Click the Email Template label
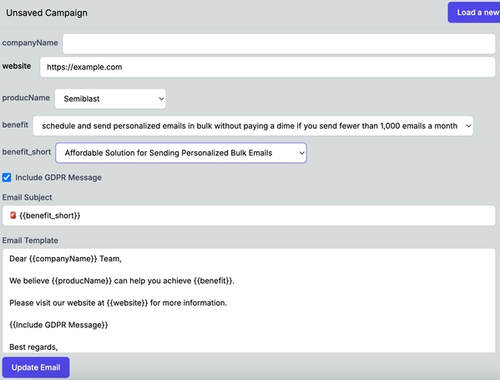 tap(30, 240)
